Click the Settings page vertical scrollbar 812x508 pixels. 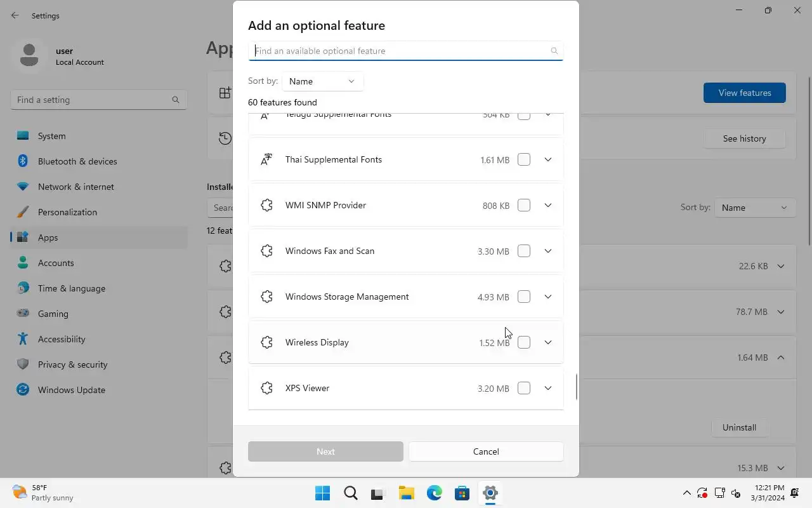point(809,160)
